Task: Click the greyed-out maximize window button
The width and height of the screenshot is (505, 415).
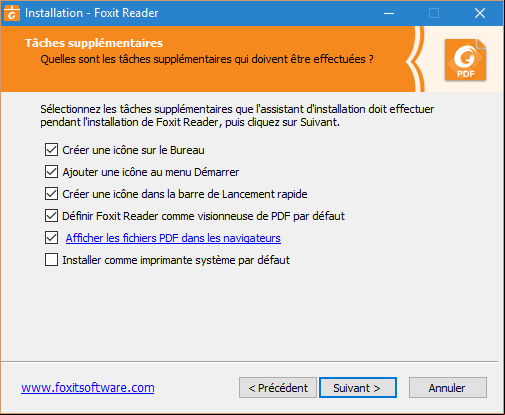Action: click(434, 13)
